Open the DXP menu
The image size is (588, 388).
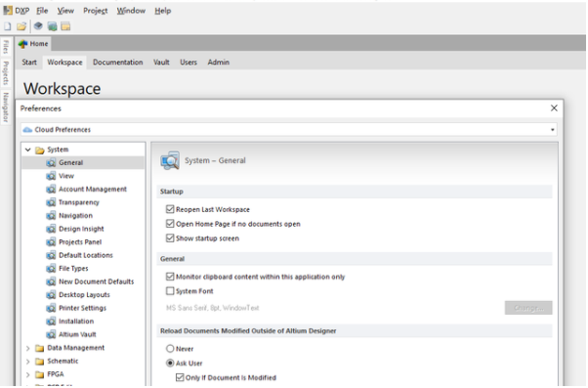point(22,11)
